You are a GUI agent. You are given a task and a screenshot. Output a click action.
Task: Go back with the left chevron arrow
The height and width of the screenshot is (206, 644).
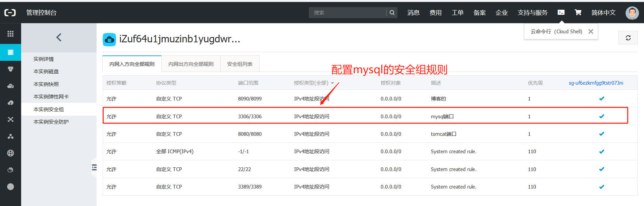59,37
